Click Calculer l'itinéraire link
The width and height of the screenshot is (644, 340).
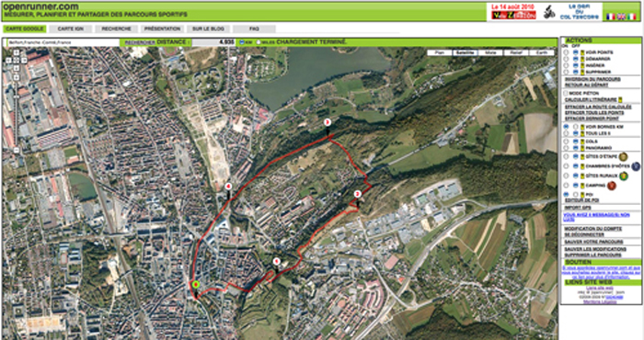[x=591, y=99]
